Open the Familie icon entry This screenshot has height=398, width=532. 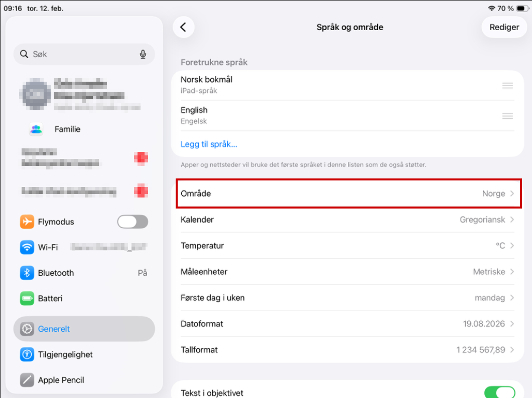[x=36, y=129]
